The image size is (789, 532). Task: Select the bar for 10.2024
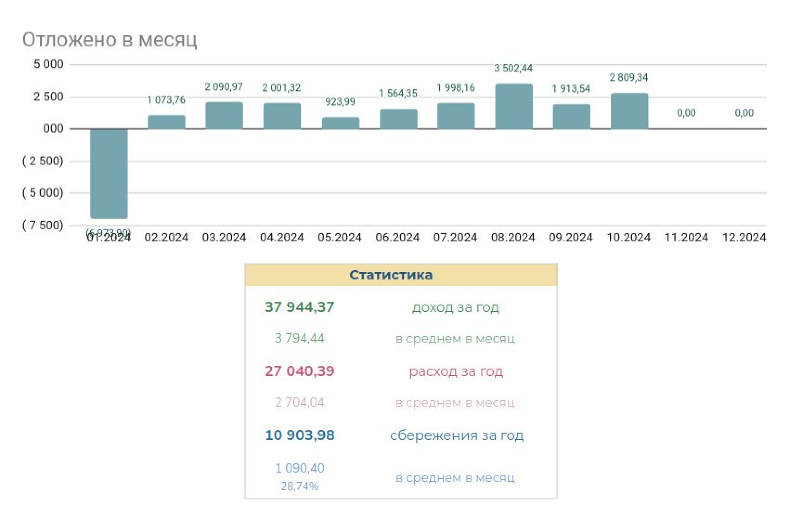coord(629,111)
